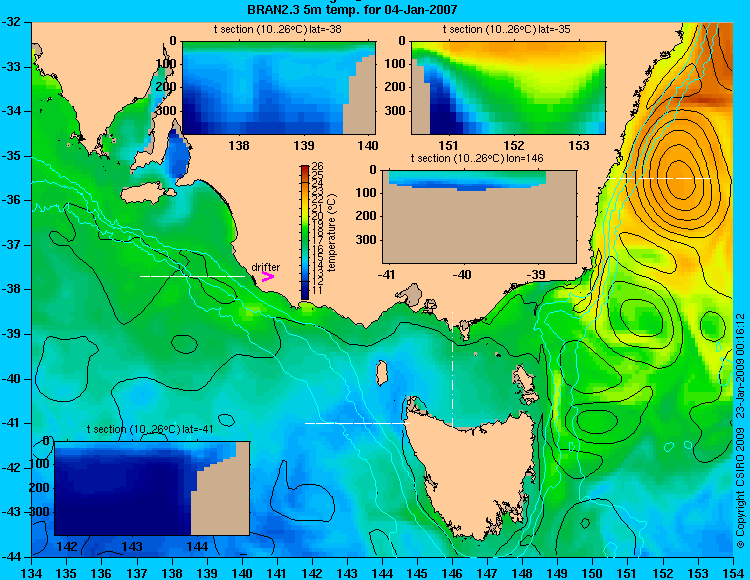Open the lat=-35 temperature section inset plot

click(x=508, y=88)
